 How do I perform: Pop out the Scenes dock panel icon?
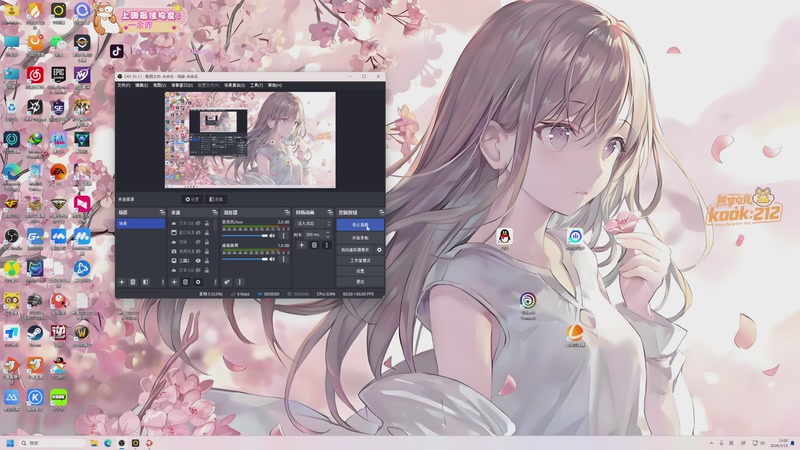(162, 212)
